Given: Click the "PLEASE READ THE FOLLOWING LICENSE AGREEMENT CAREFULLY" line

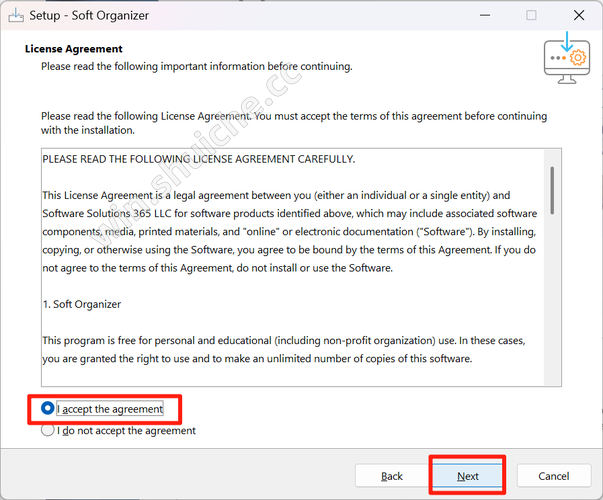Looking at the screenshot, I should coord(198,159).
